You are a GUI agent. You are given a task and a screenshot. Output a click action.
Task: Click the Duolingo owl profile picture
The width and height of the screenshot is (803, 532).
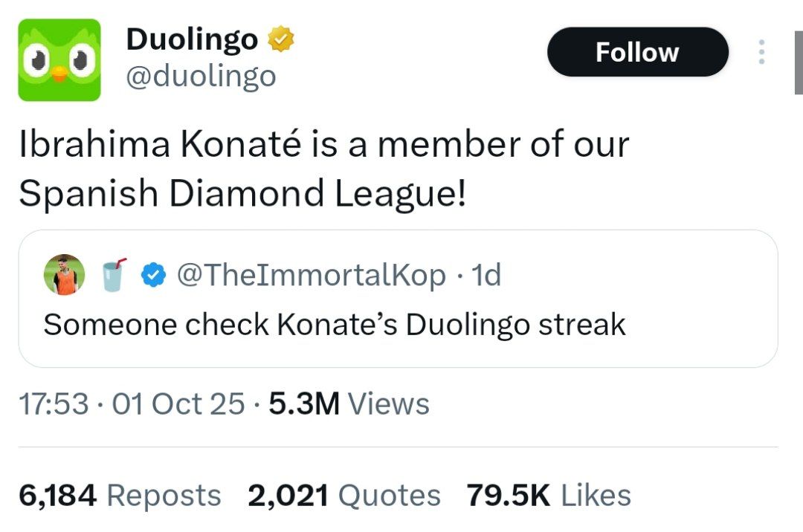point(59,59)
